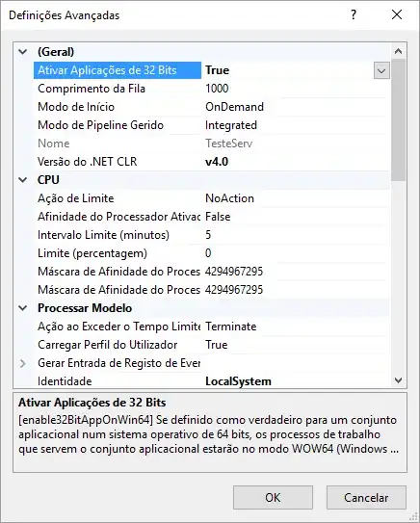
Task: Open the True value dropdown arrow
Action: 381,70
